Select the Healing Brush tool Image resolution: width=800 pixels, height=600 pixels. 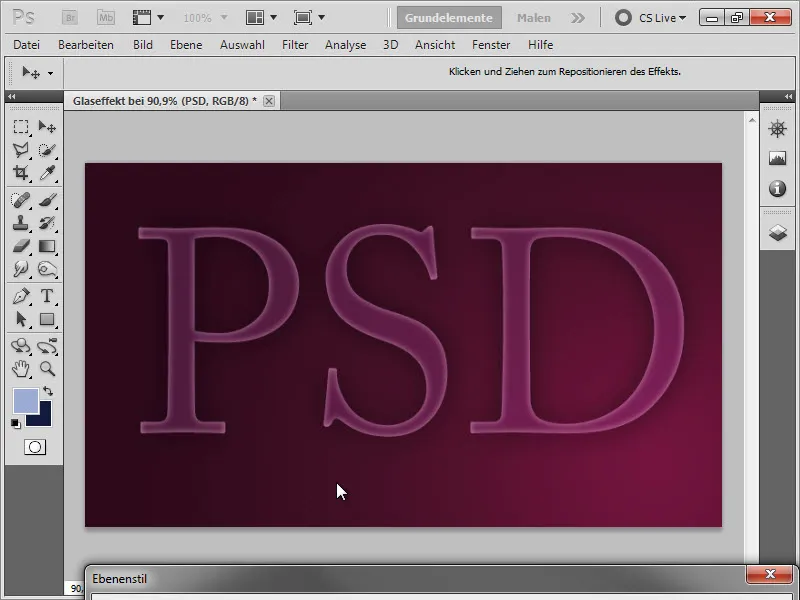click(21, 200)
